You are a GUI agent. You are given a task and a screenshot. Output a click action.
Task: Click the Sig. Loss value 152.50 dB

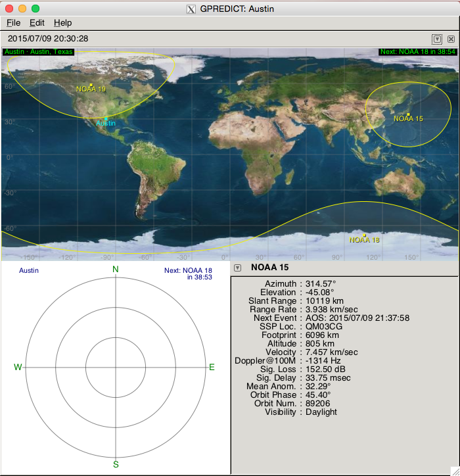click(x=325, y=369)
